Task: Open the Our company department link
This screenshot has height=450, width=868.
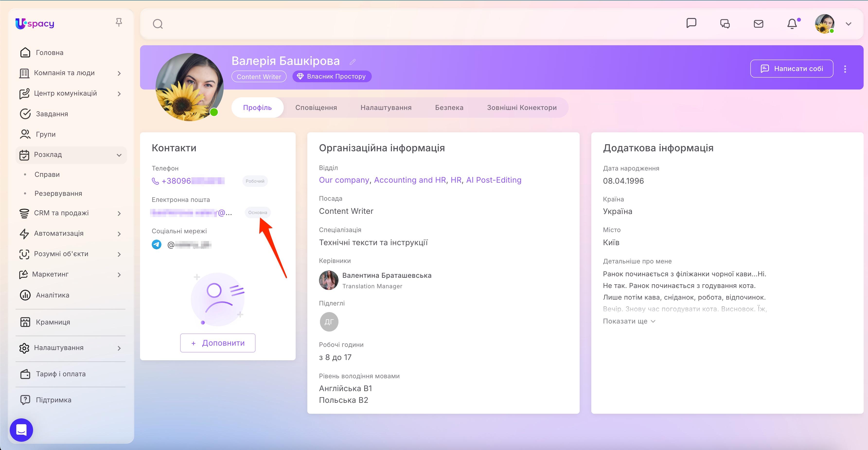Action: [344, 180]
